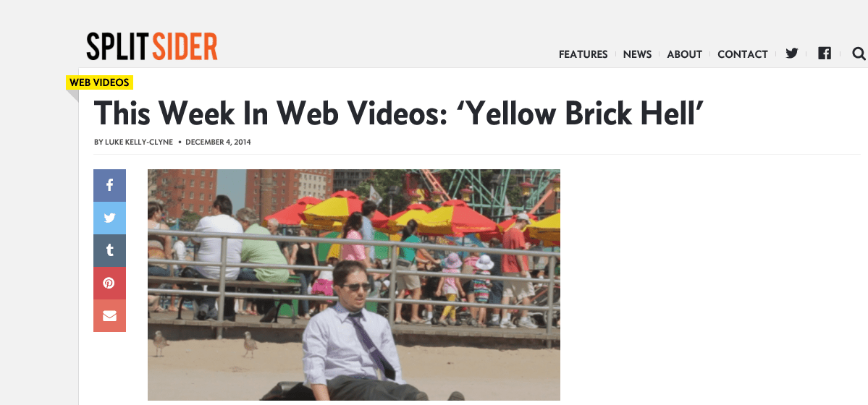868x405 pixels.
Task: Email this article using envelope icon
Action: click(x=109, y=316)
